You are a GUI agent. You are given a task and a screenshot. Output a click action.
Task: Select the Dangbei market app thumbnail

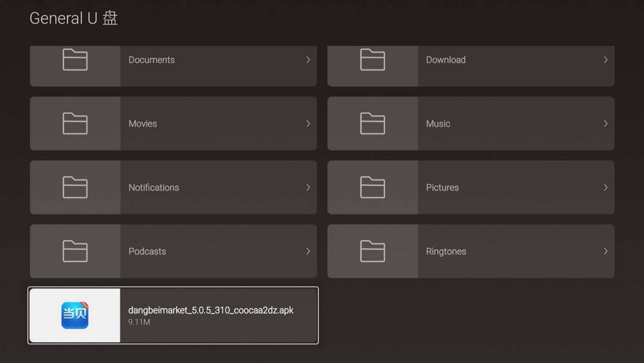75,315
